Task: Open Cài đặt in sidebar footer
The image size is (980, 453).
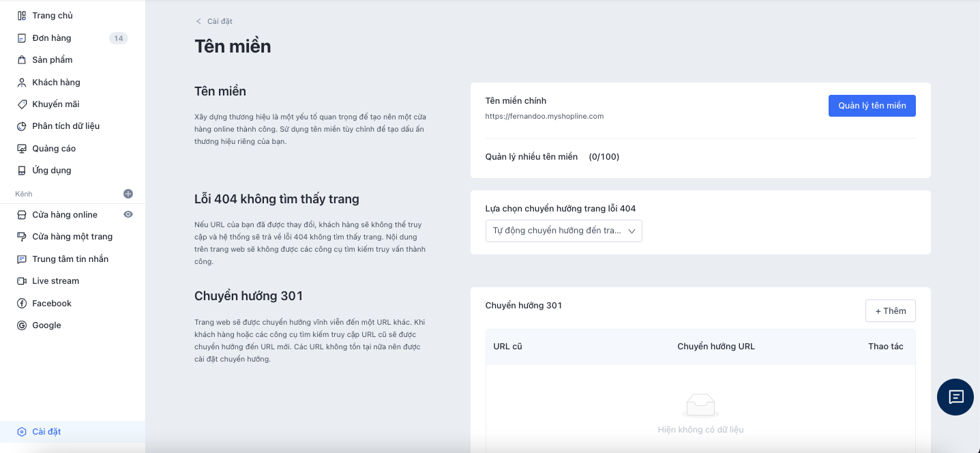Action: tap(46, 432)
